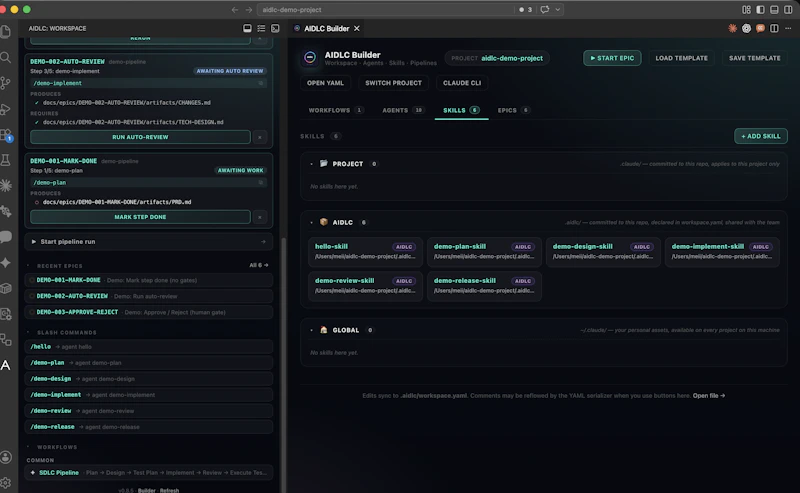Screen dimensions: 800x493
Task: Toggle primary sidebar visibility
Action: [760, 10]
